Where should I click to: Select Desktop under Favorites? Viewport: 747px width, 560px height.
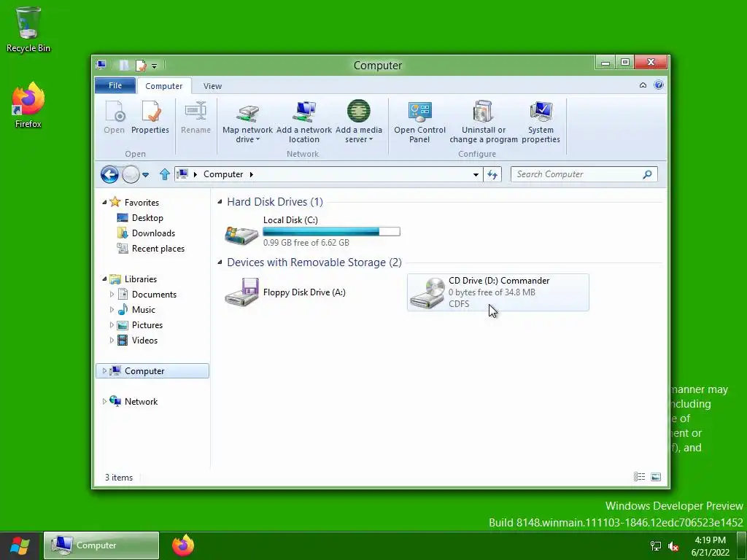pyautogui.click(x=147, y=217)
